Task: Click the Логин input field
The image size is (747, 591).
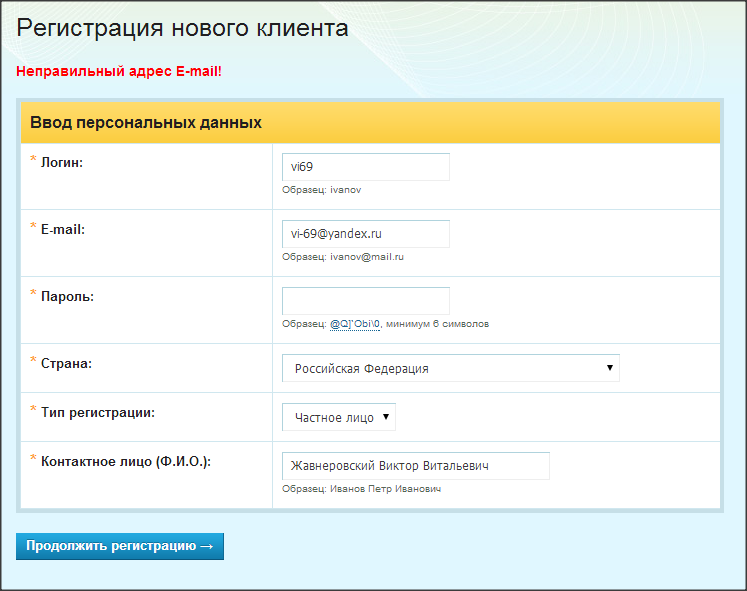Action: point(366,167)
